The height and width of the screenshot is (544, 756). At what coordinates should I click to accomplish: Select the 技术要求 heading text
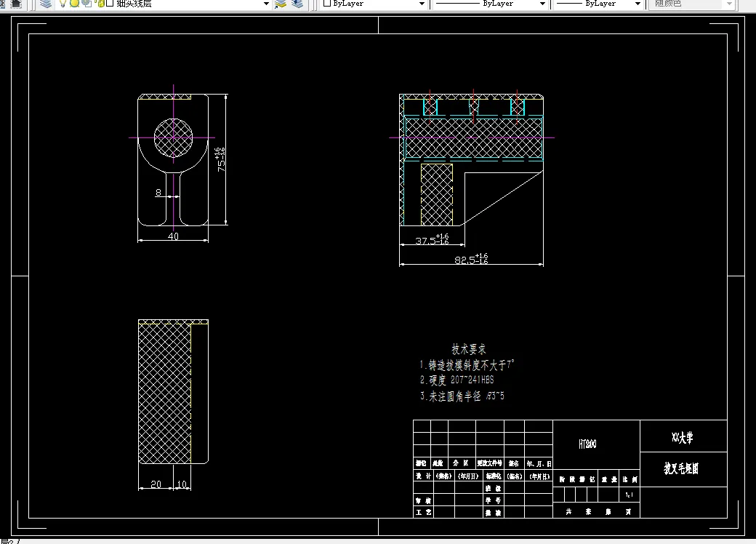coord(469,348)
